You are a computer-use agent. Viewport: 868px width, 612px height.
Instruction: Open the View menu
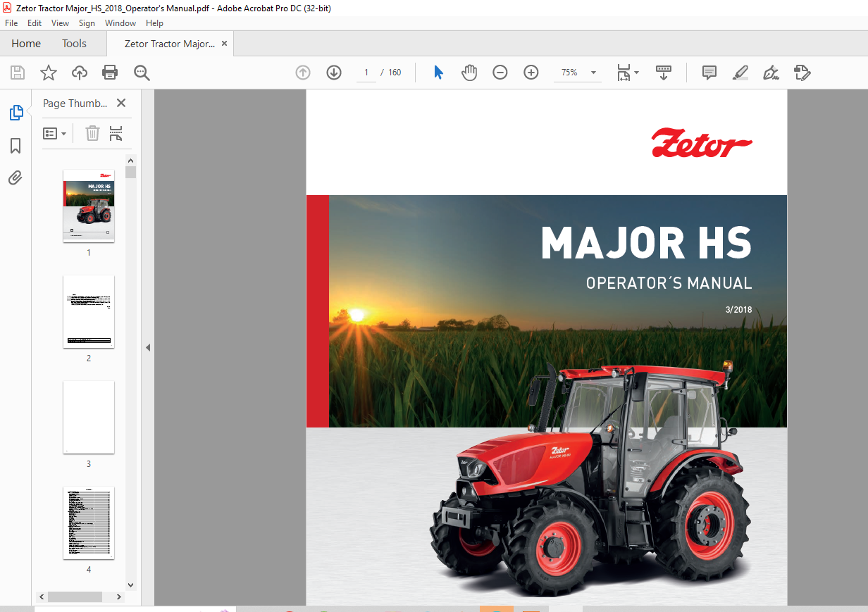coord(60,23)
